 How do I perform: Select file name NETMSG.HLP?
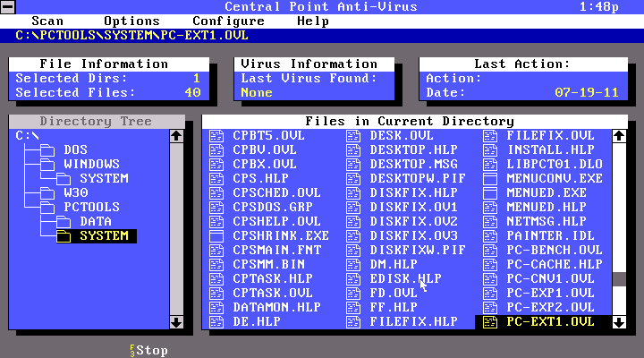[547, 222]
